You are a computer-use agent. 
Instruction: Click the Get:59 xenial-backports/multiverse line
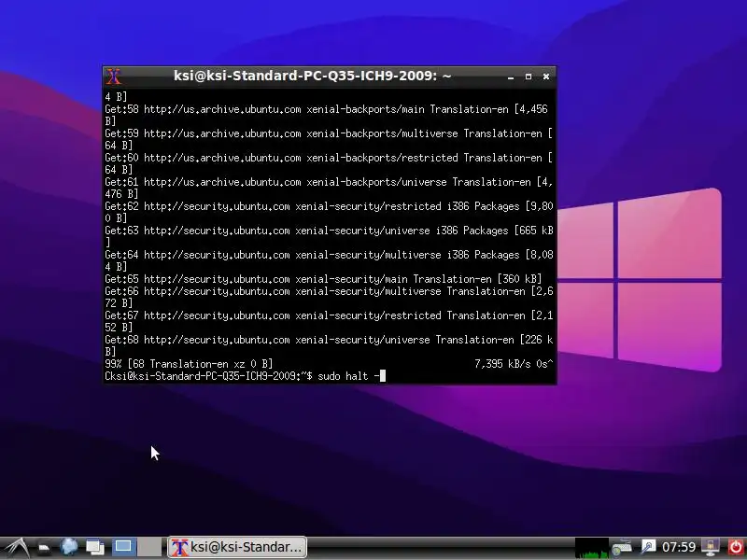tap(329, 139)
